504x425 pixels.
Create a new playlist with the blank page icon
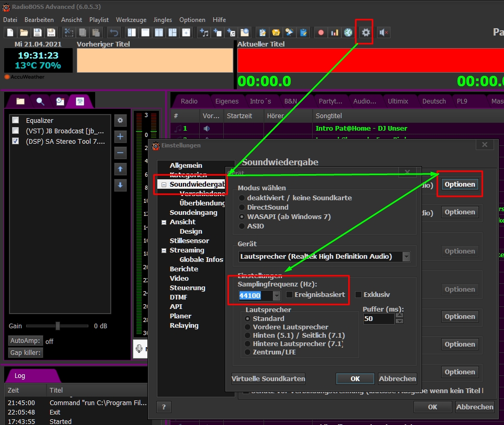coord(10,32)
